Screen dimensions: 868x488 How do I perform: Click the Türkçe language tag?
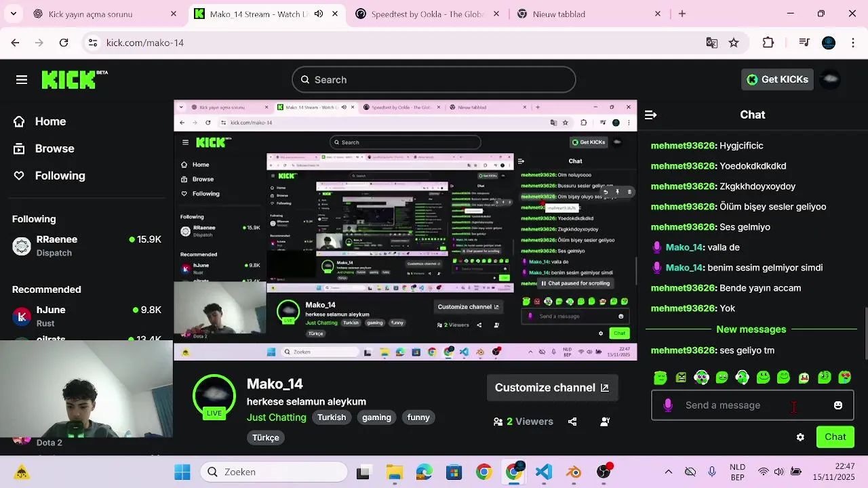266,438
